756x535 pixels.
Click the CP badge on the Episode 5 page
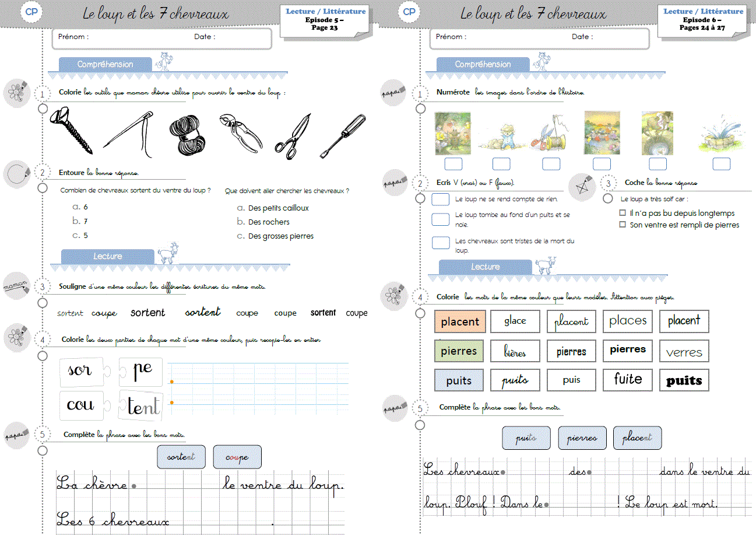[31, 13]
